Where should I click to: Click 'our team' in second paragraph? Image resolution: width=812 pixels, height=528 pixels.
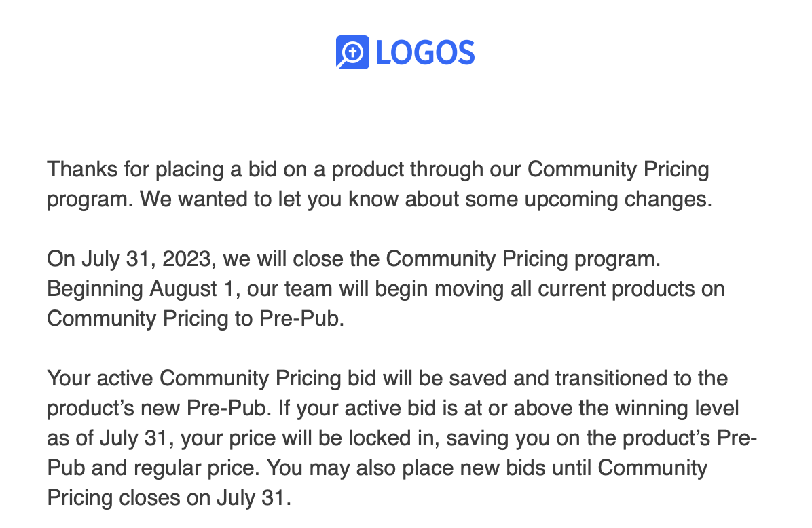[x=289, y=289]
